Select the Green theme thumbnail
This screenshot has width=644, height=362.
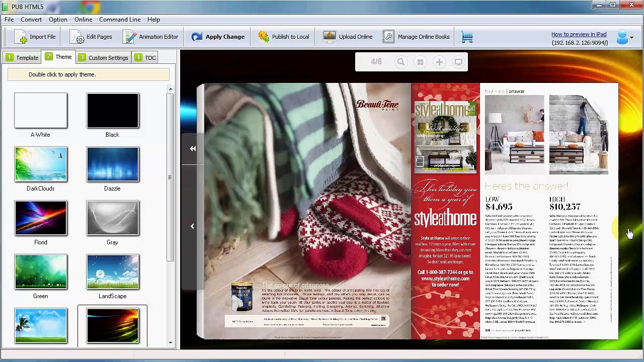coord(40,271)
